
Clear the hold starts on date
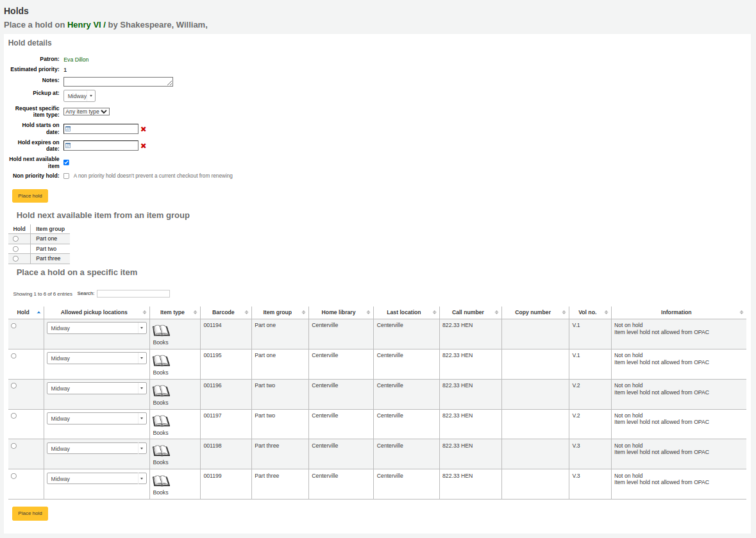click(143, 129)
